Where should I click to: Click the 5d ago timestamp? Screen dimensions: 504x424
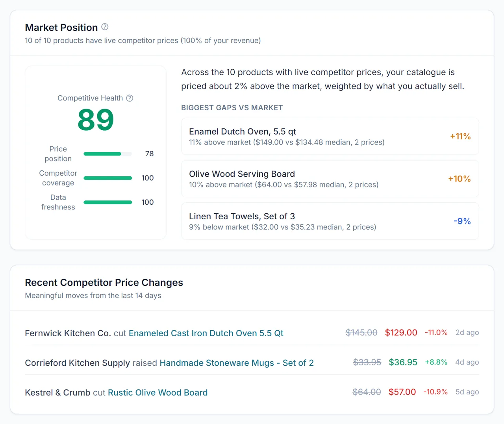coord(467,392)
